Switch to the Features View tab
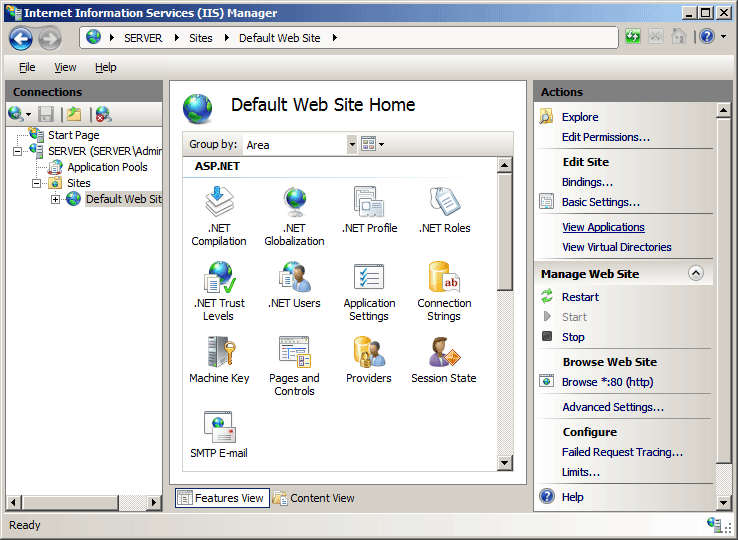Viewport: 738px width, 540px height. click(223, 498)
